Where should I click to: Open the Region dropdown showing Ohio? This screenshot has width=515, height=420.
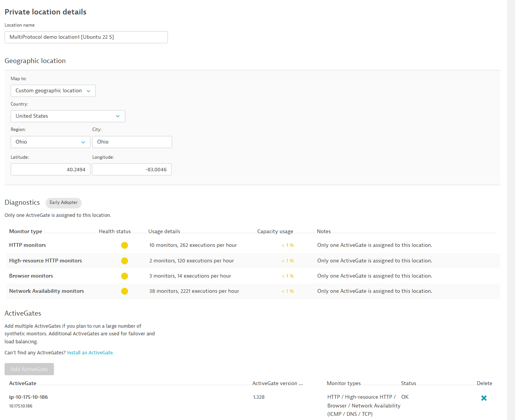(50, 142)
